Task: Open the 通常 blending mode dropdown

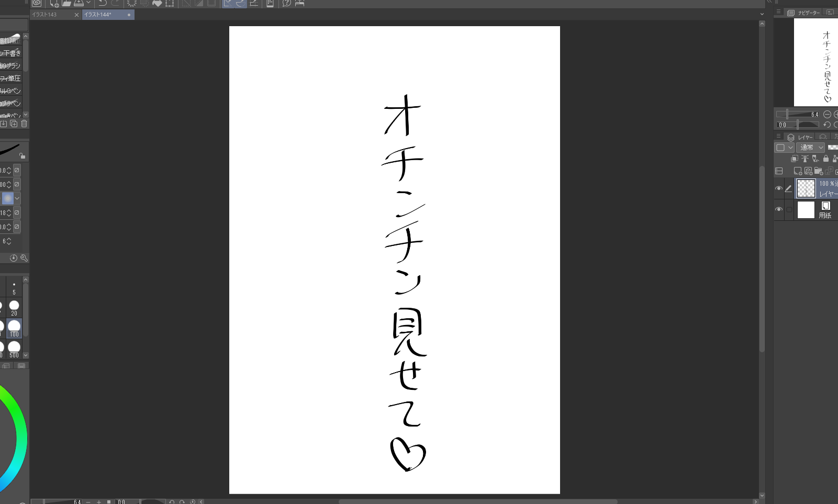Action: pyautogui.click(x=810, y=148)
